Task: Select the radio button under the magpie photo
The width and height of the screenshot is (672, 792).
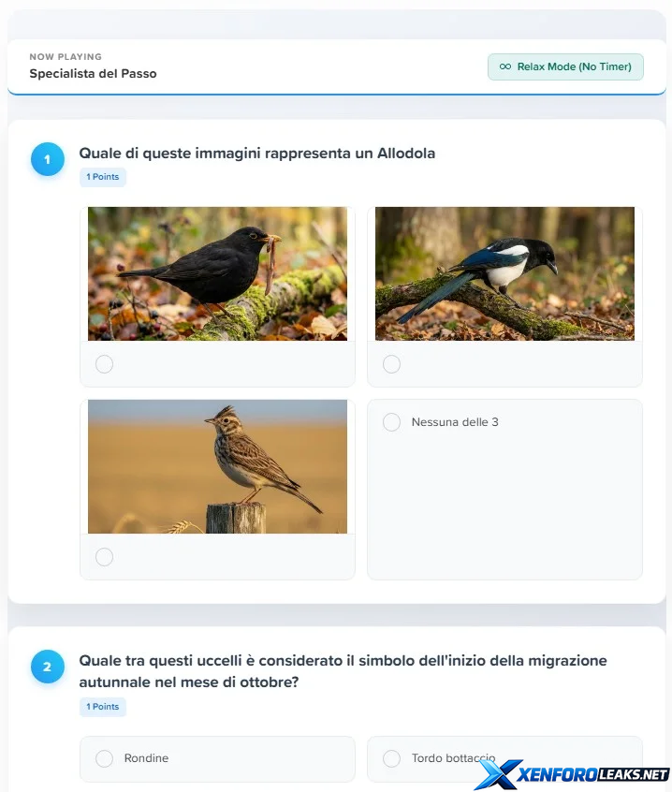Action: (391, 364)
